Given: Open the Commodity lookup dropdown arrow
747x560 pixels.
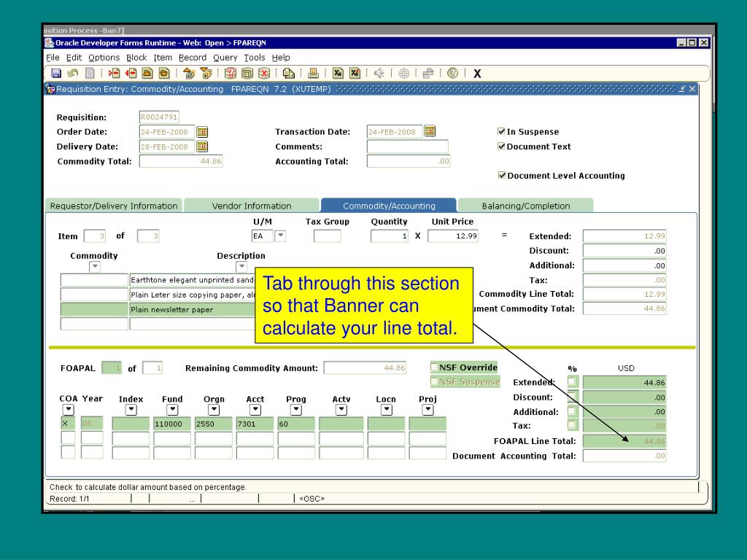Looking at the screenshot, I should (x=95, y=266).
